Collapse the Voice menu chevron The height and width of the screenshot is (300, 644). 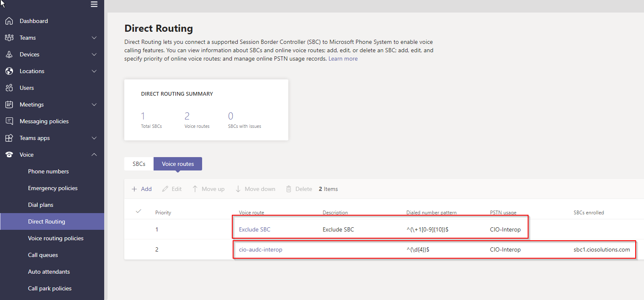click(94, 155)
